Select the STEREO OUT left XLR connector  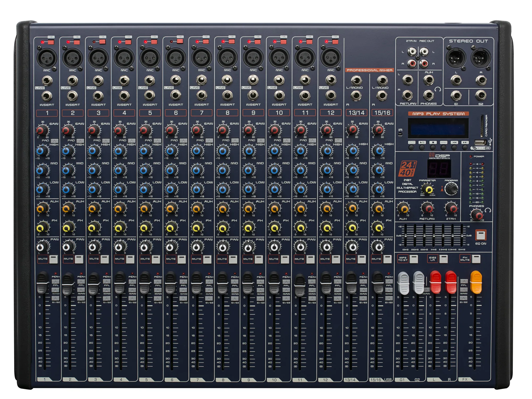tap(456, 58)
